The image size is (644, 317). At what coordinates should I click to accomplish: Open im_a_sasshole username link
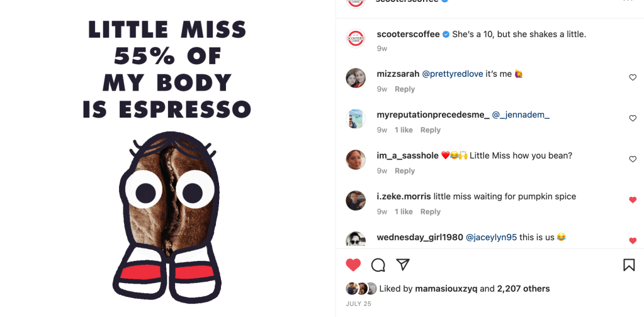407,156
